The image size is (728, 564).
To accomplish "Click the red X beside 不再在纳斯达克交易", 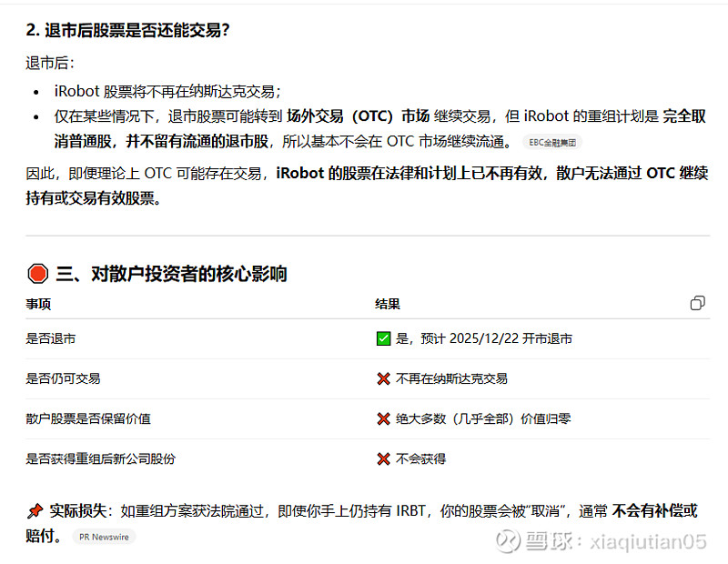I will click(383, 378).
